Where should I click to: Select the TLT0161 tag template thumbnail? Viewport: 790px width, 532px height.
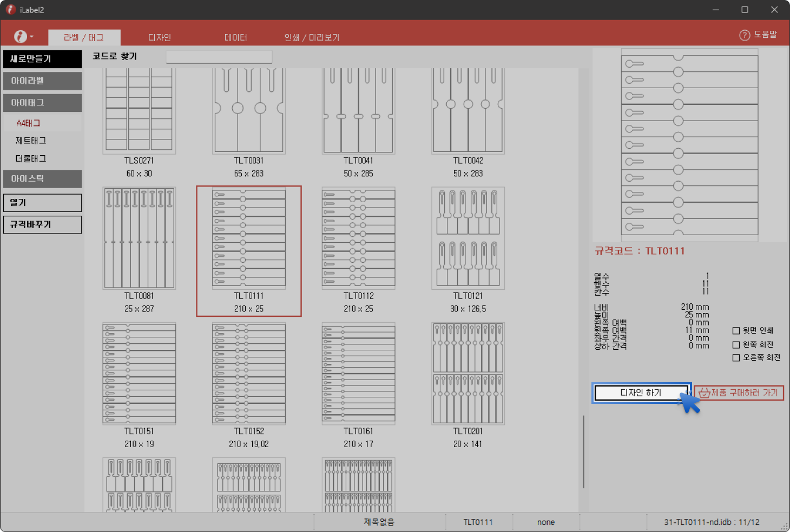point(358,373)
